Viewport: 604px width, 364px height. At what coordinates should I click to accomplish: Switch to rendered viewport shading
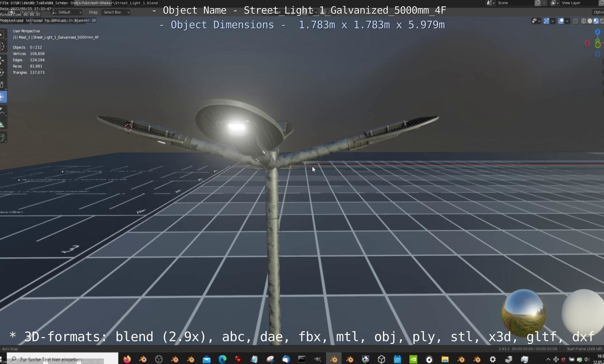pyautogui.click(x=602, y=21)
